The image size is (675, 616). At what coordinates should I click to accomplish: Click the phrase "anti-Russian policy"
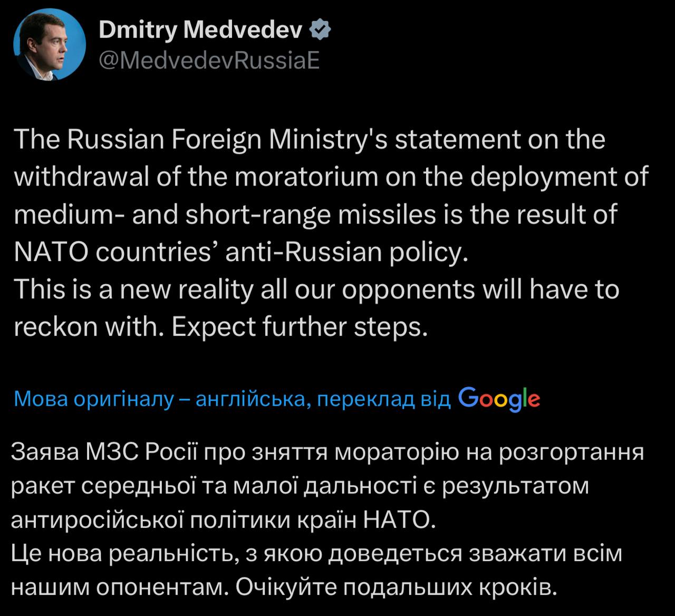click(346, 252)
